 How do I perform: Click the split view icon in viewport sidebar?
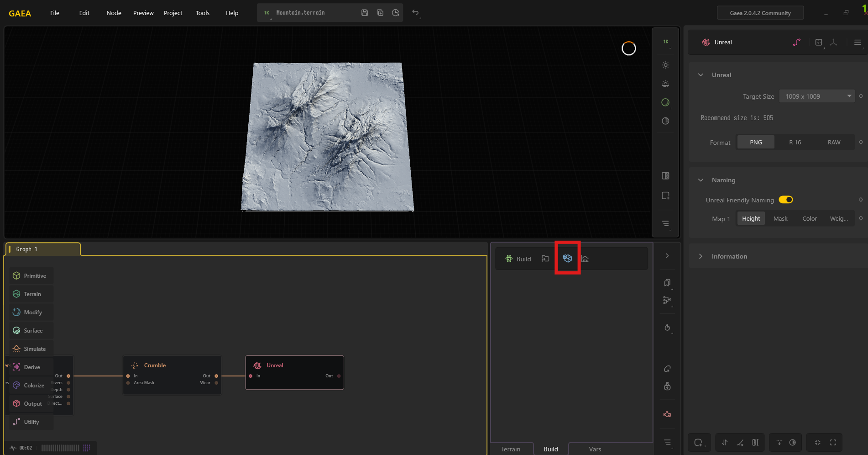(665, 175)
